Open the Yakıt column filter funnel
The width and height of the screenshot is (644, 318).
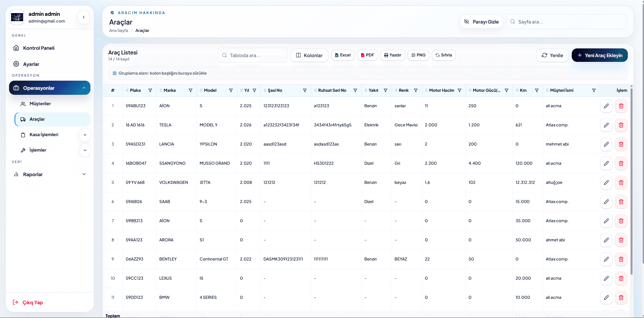(386, 90)
